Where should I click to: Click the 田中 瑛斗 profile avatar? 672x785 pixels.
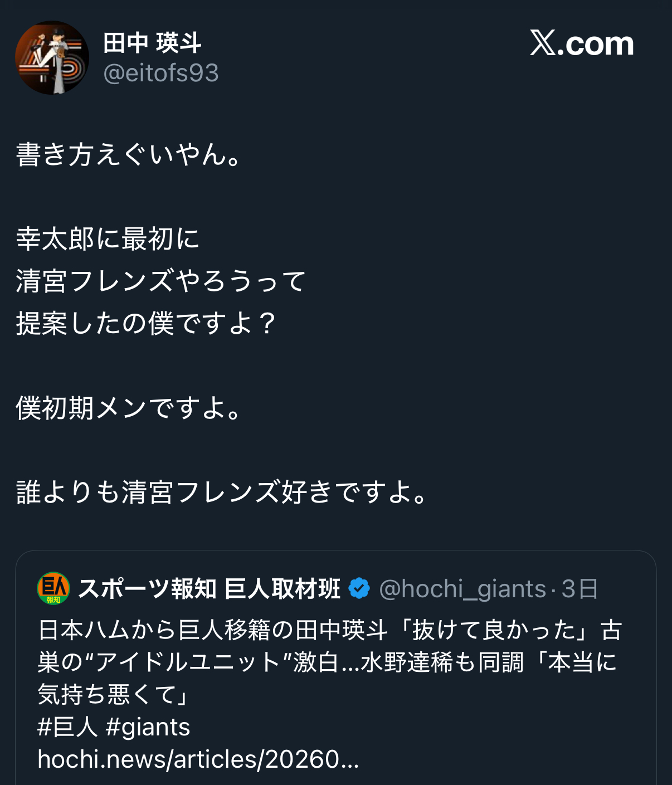(52, 58)
